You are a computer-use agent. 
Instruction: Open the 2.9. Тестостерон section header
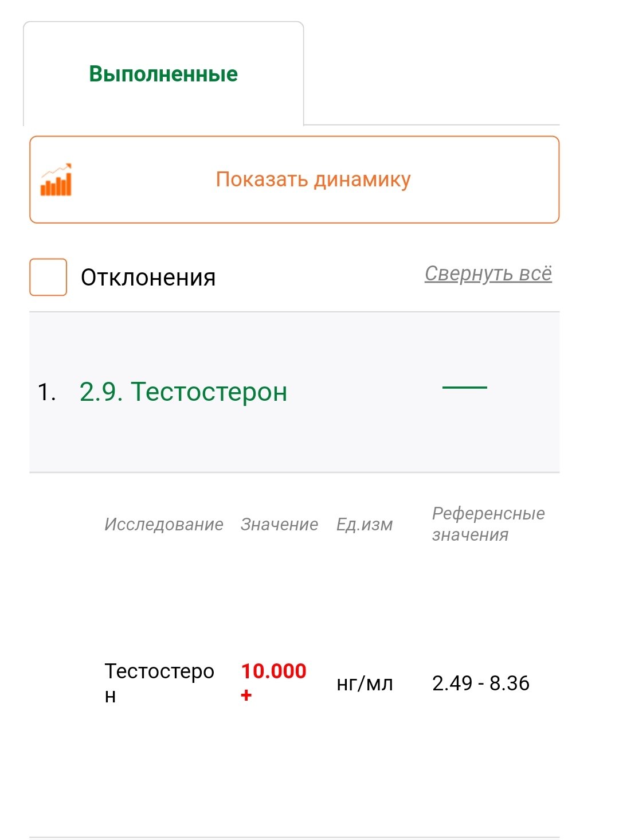[183, 392]
